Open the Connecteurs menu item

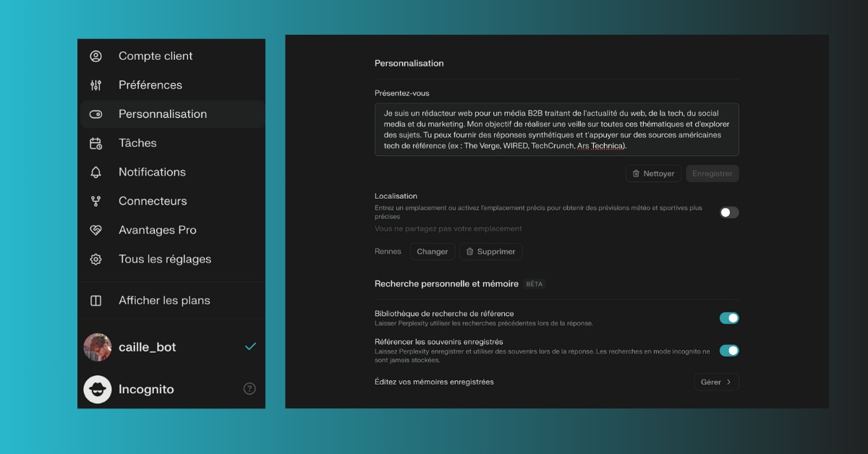tap(171, 201)
